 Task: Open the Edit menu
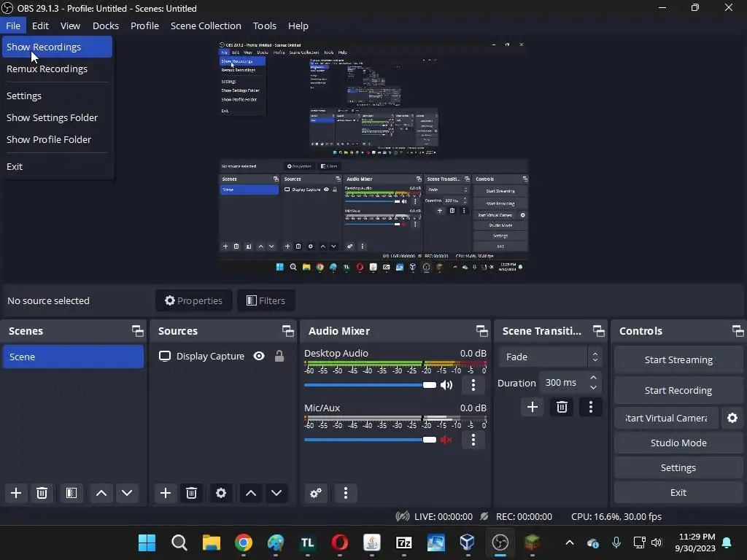click(x=41, y=26)
